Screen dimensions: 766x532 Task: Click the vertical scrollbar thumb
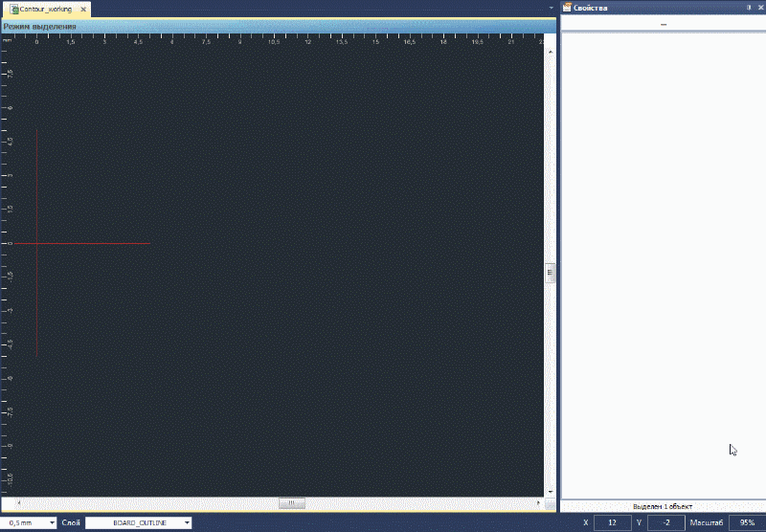pos(551,273)
